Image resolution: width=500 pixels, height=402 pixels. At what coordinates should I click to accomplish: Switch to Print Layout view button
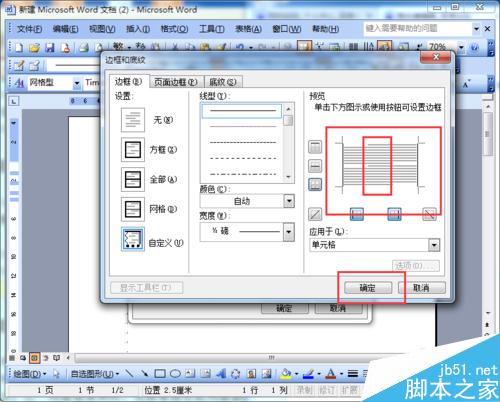point(34,358)
